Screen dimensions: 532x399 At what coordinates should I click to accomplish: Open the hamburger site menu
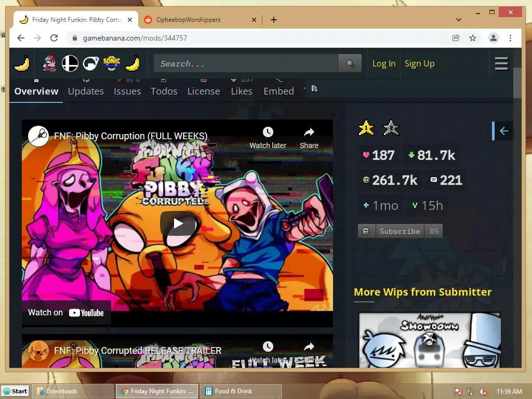tap(501, 64)
